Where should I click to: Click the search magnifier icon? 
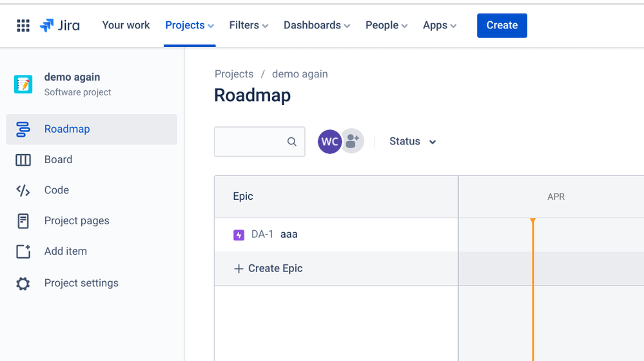[291, 142]
